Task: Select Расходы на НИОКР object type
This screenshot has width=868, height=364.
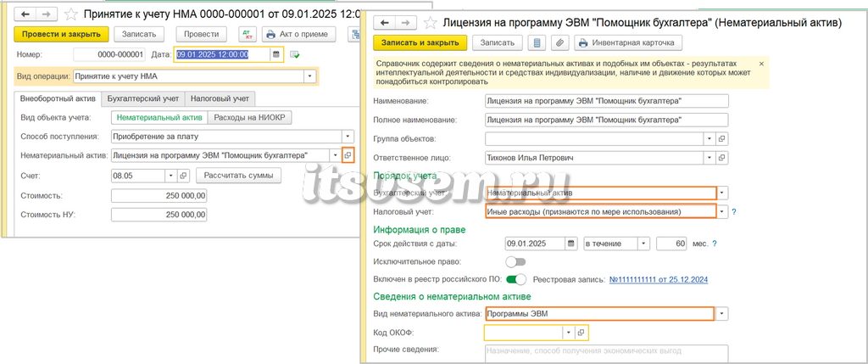Action: coord(250,117)
